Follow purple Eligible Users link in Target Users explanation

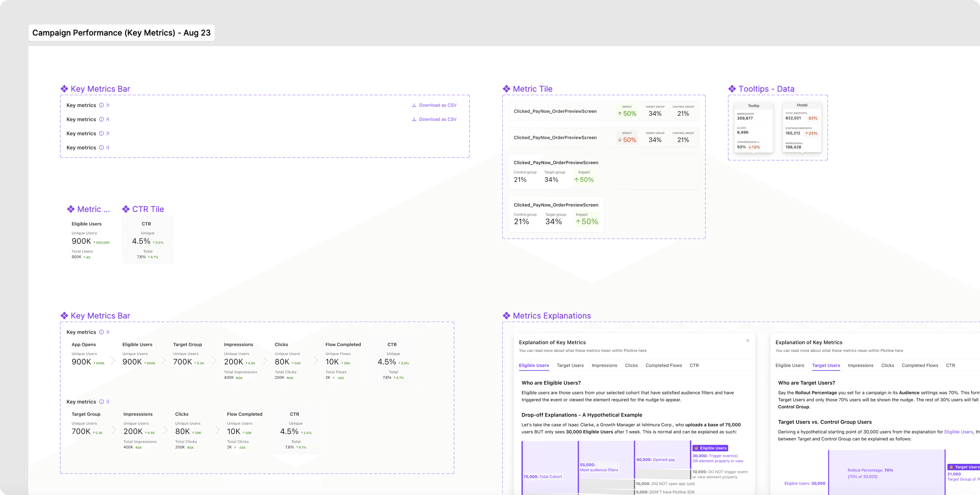958,432
